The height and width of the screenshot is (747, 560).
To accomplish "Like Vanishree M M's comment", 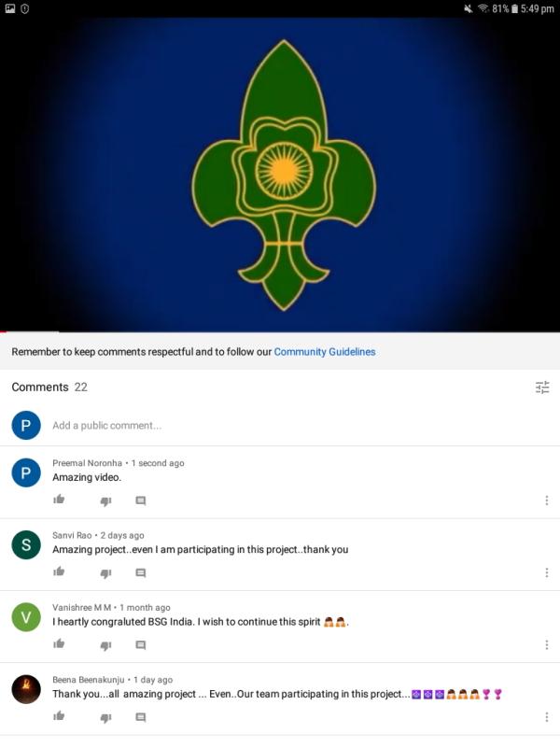I will tap(59, 644).
